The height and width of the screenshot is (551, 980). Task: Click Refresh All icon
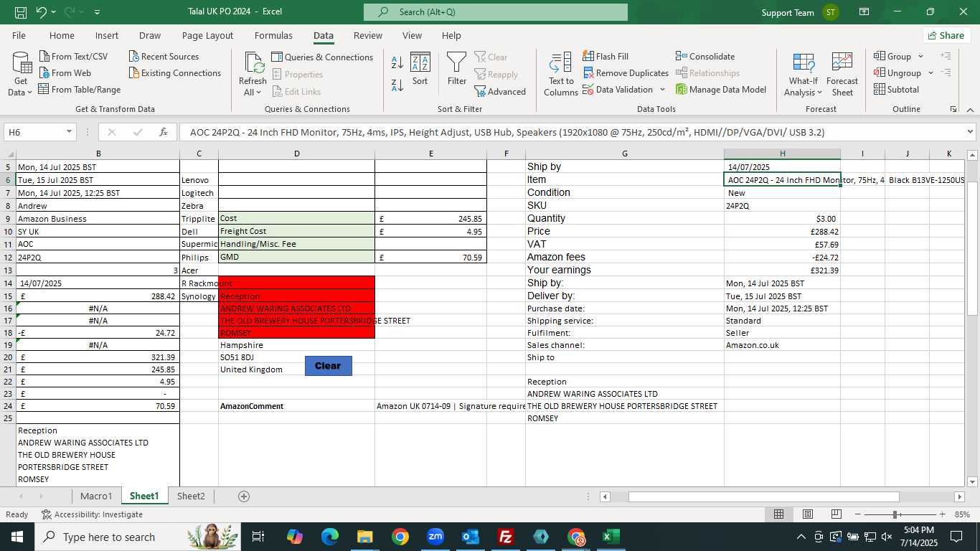click(x=253, y=75)
